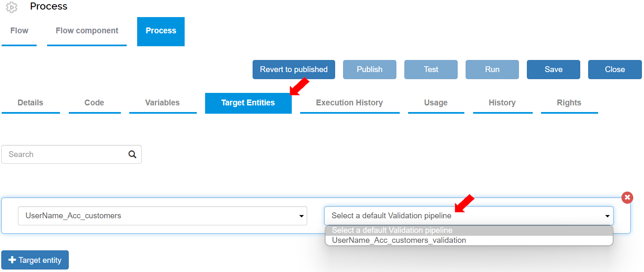The width and height of the screenshot is (644, 272).
Task: Open the default Validation pipeline dropdown
Action: [469, 216]
